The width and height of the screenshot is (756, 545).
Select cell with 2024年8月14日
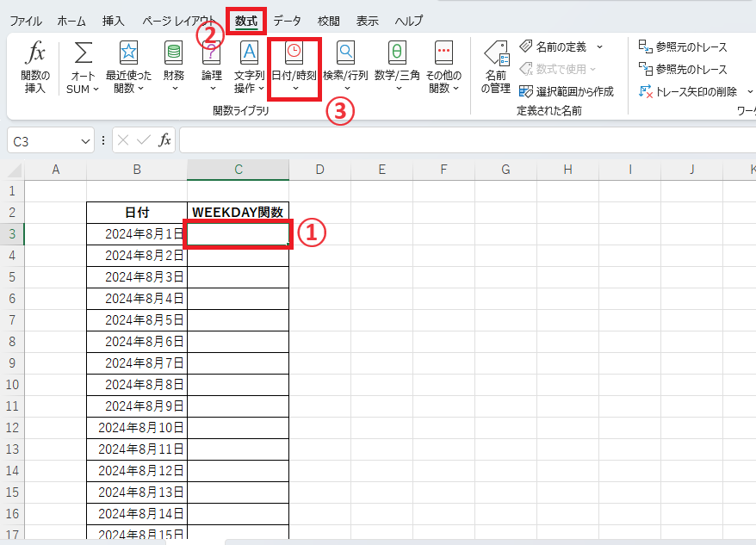137,514
